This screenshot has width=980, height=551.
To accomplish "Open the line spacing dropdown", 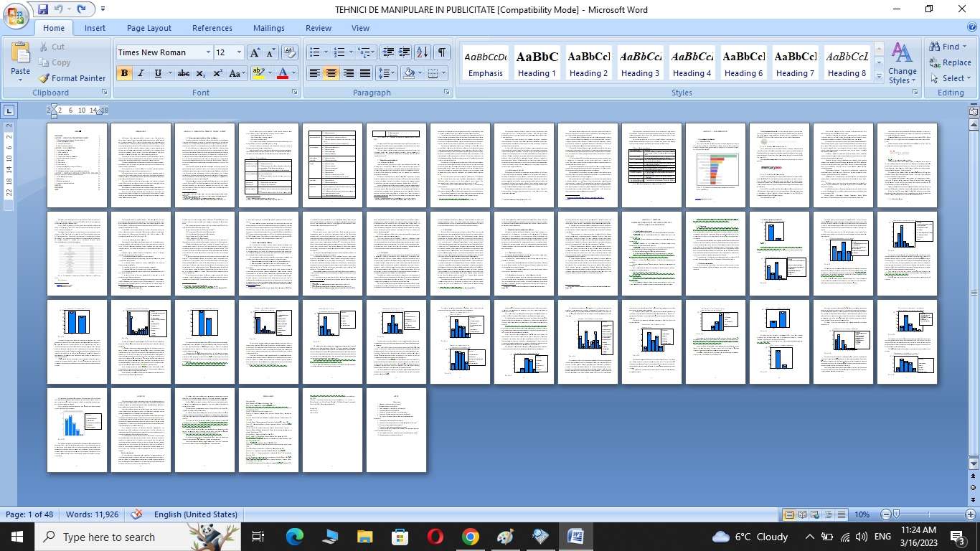I will [x=387, y=73].
